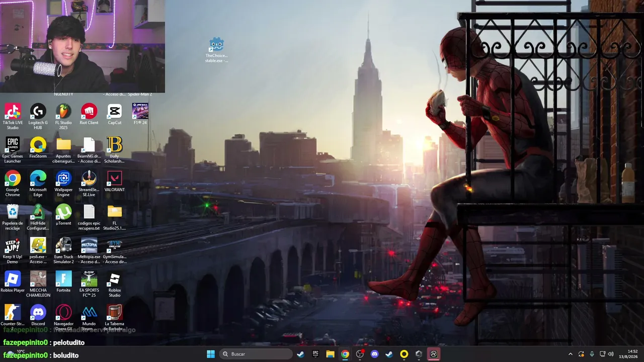Select the Keep It Up! Demo shortcut
Screen dimensions: 644x362
click(13, 251)
